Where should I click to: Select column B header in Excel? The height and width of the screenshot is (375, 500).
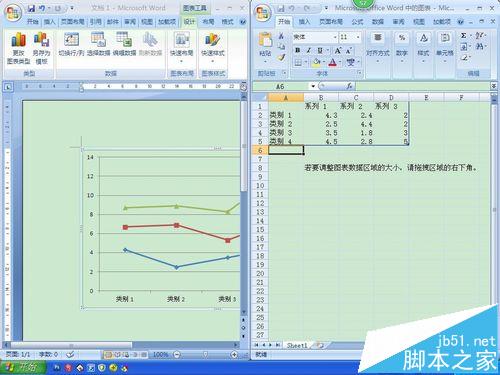coord(321,98)
